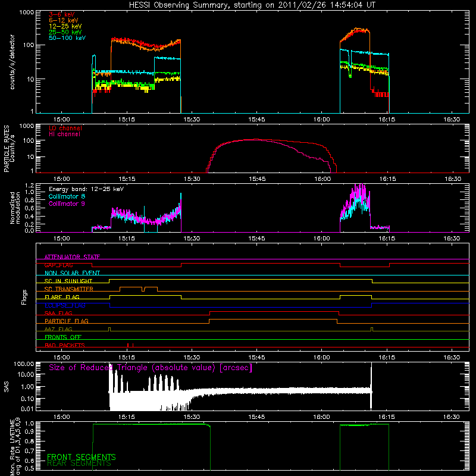Click the Energy band: 12-25 keV label
The width and height of the screenshot is (476, 476).
point(86,189)
